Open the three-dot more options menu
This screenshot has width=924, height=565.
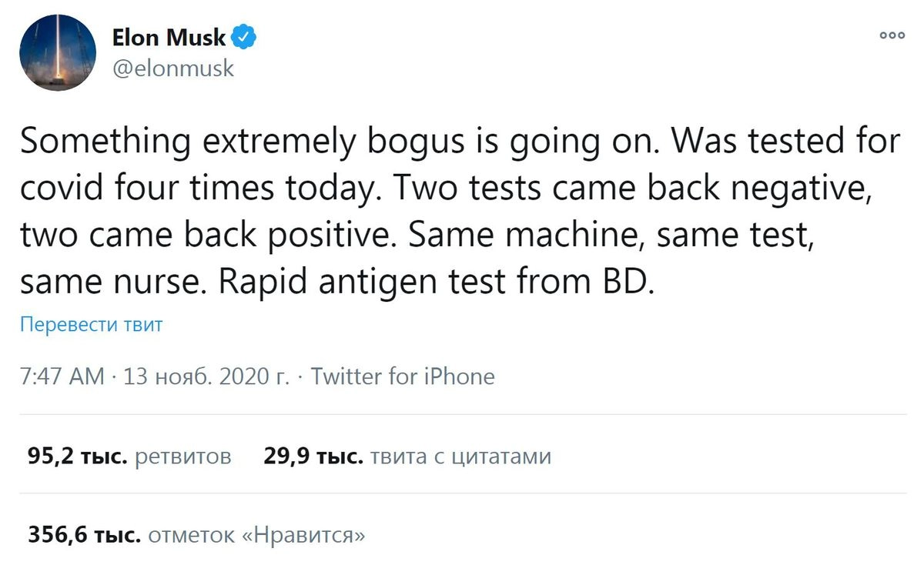coord(892,35)
